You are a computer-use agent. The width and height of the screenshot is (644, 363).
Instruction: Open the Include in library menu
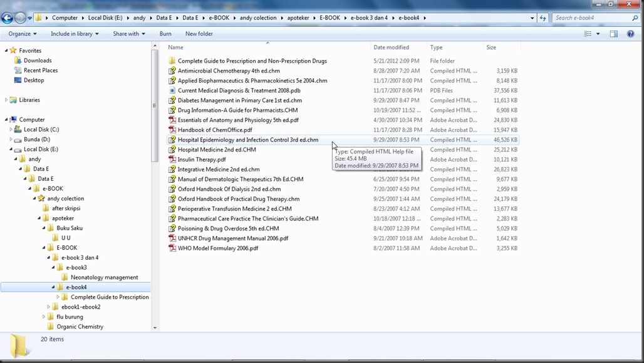coord(75,34)
